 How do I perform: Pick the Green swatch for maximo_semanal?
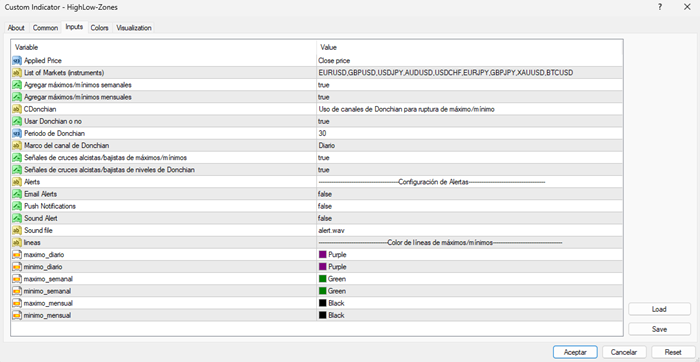pyautogui.click(x=323, y=279)
